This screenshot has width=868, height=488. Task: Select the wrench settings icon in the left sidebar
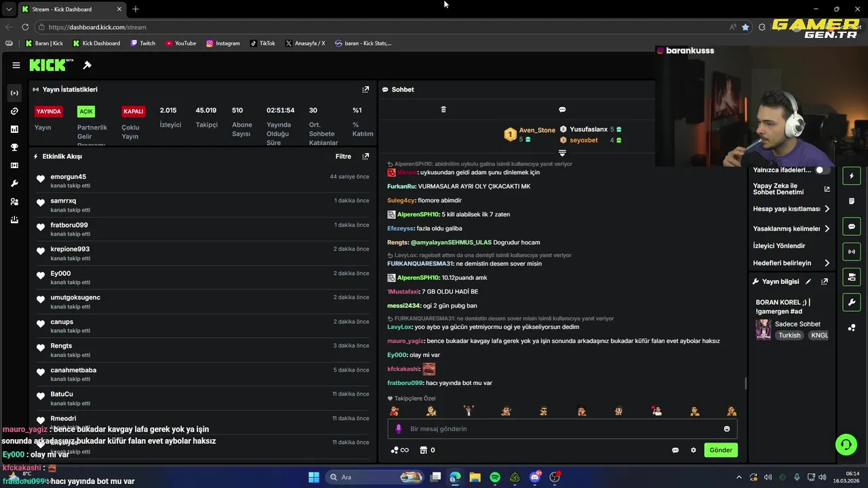pos(14,184)
